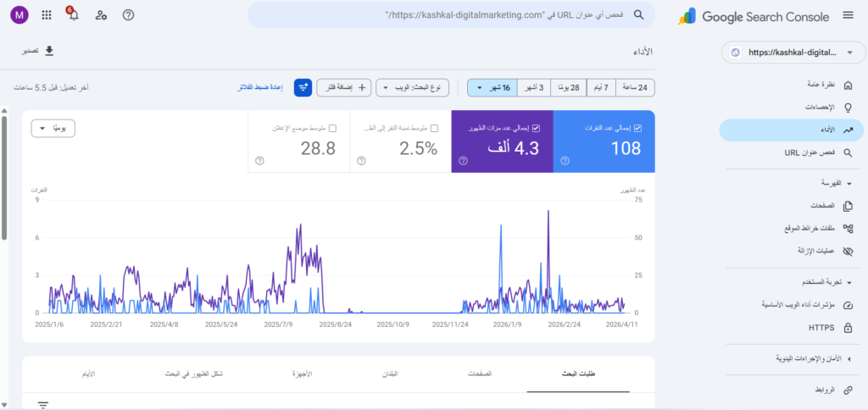The height and width of the screenshot is (410, 868).
Task: Open the Google apps grid icon
Action: coord(46,15)
